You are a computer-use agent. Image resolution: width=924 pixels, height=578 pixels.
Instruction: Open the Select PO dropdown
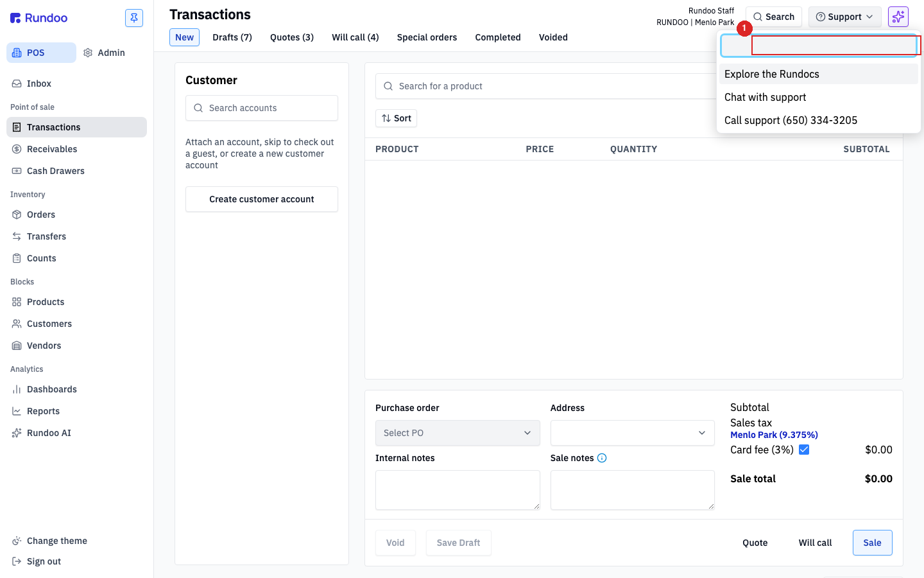[x=458, y=433]
